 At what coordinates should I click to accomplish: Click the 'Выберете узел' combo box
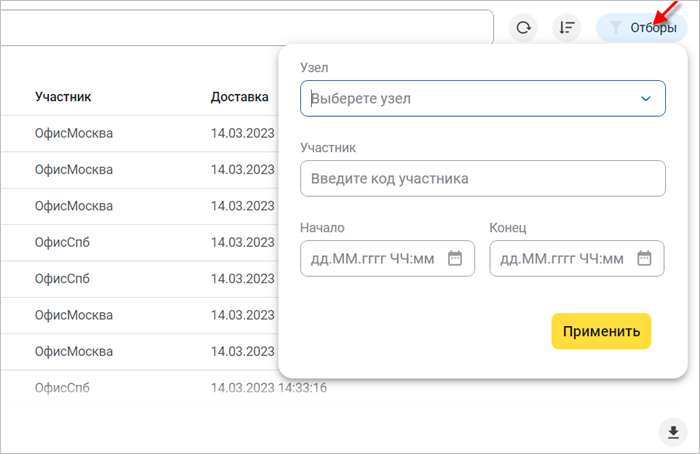click(470, 99)
